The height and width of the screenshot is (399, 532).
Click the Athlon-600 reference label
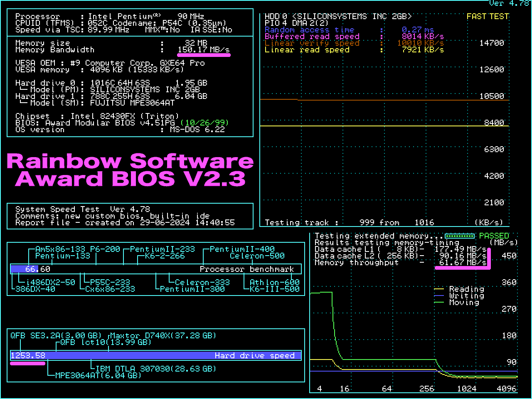click(x=275, y=282)
